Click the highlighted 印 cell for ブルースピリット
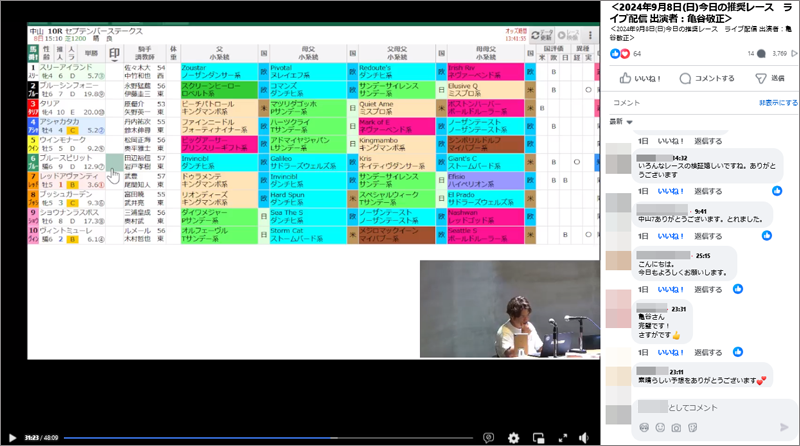Image resolution: width=800 pixels, height=446 pixels. tap(114, 162)
